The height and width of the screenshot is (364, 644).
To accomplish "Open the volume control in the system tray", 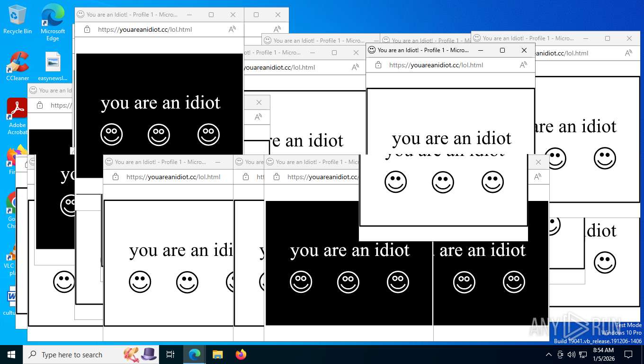I will (571, 355).
